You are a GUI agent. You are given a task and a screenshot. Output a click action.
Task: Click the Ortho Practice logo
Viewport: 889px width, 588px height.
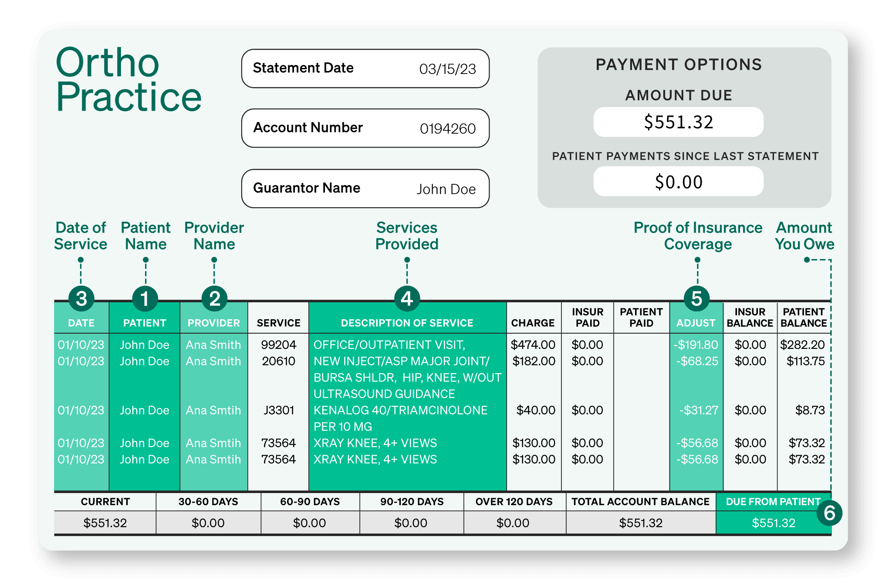click(128, 80)
